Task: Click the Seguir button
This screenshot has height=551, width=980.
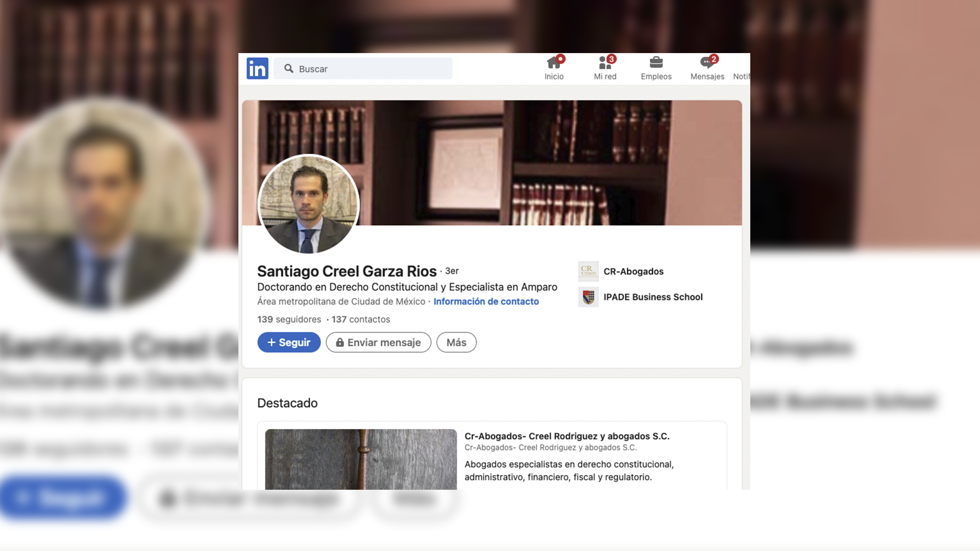Action: click(x=289, y=342)
